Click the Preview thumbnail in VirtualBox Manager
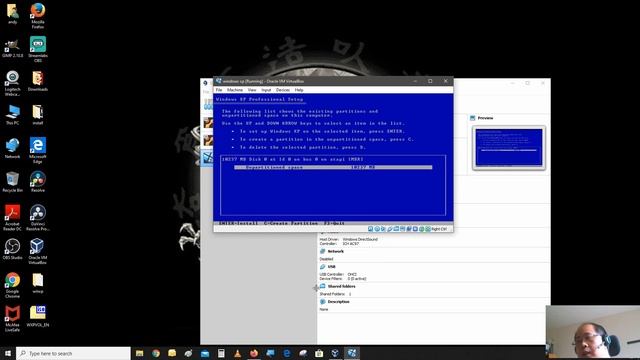 (x=509, y=147)
